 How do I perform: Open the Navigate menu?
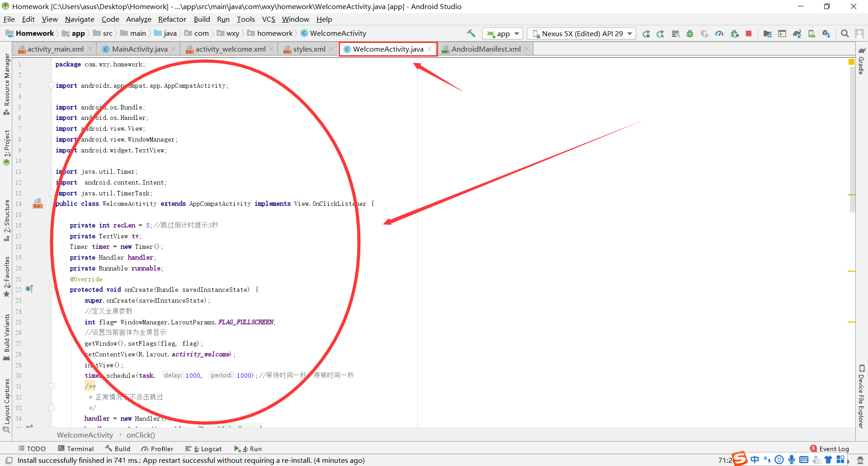point(80,19)
